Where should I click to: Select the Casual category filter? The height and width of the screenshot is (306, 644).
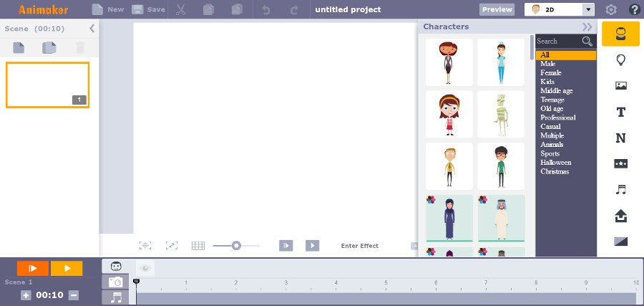[550, 126]
